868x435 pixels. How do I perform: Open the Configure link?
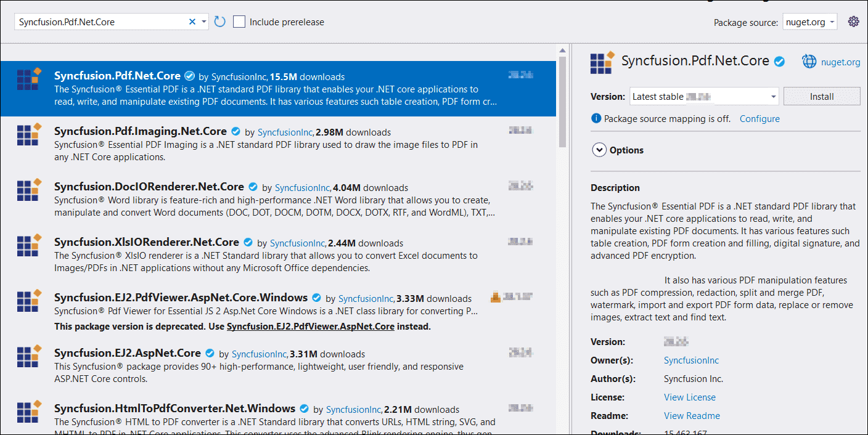[759, 119]
